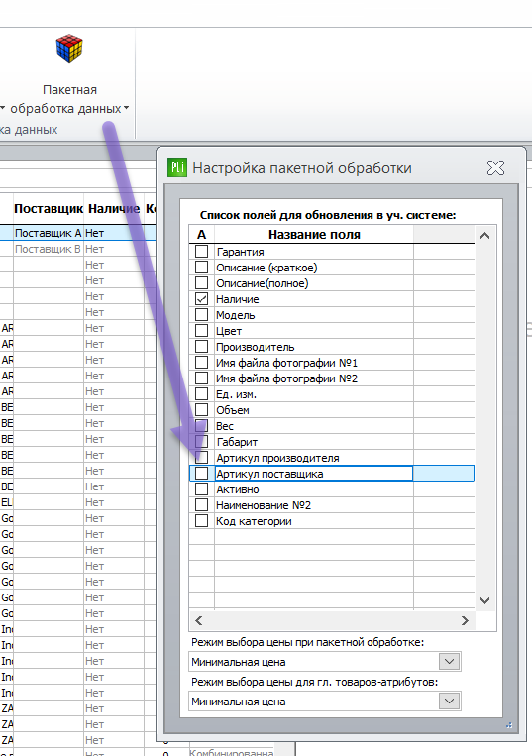
Task: Select the Поставщик A table row
Action: [x=78, y=233]
